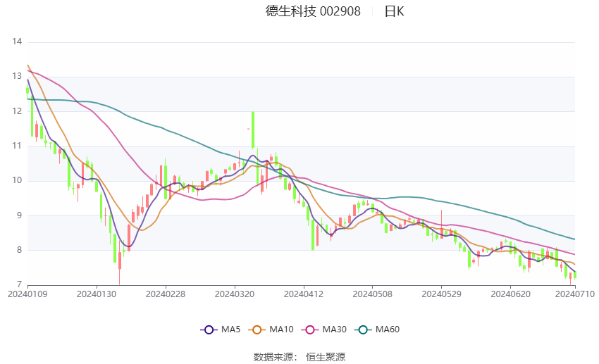The height and width of the screenshot is (364, 599).
Task: Select x-axis date 20240412
Action: coord(304,294)
